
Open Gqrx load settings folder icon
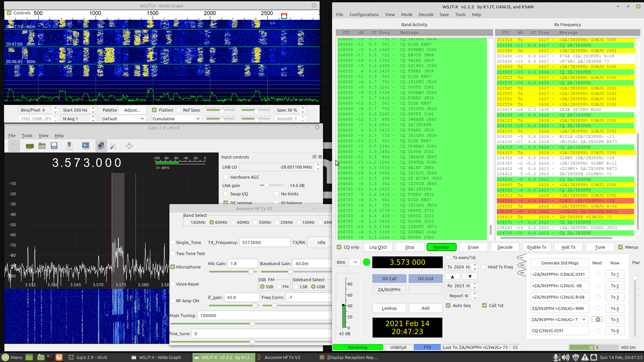point(42,146)
